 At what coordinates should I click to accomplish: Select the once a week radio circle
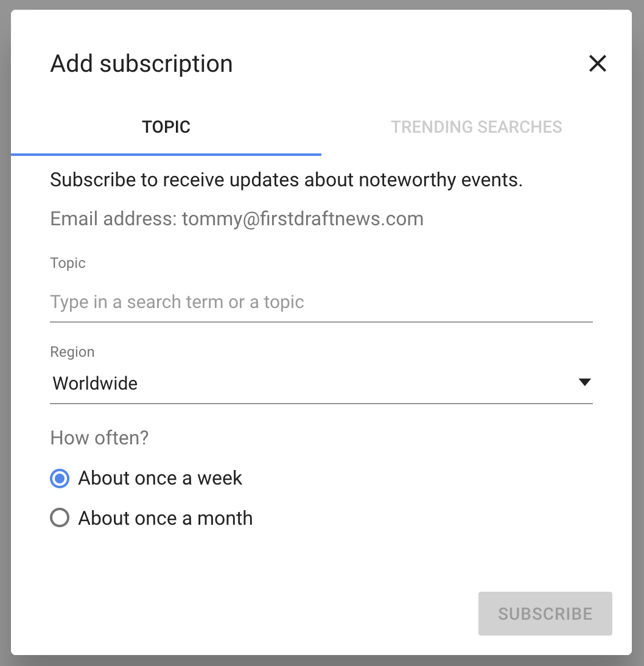tap(60, 478)
